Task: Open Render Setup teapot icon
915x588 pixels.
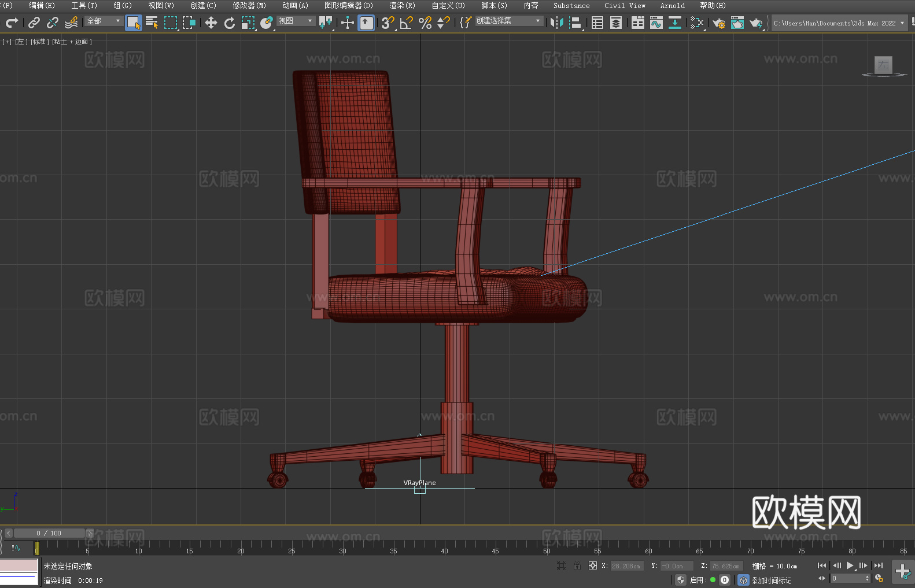Action: pos(719,23)
